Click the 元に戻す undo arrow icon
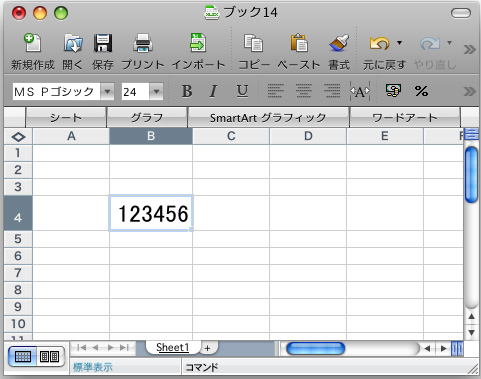Viewport: 481px width, 379px height. point(379,43)
